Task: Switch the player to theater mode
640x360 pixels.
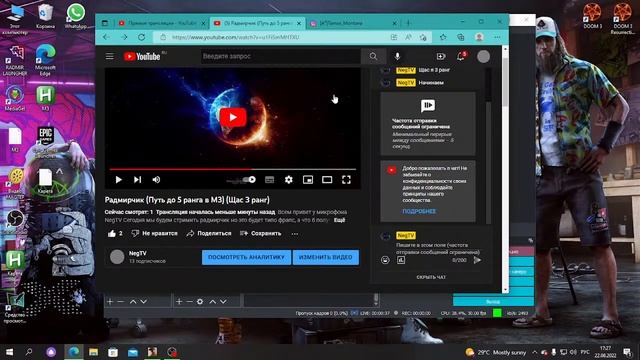Action: [x=327, y=180]
